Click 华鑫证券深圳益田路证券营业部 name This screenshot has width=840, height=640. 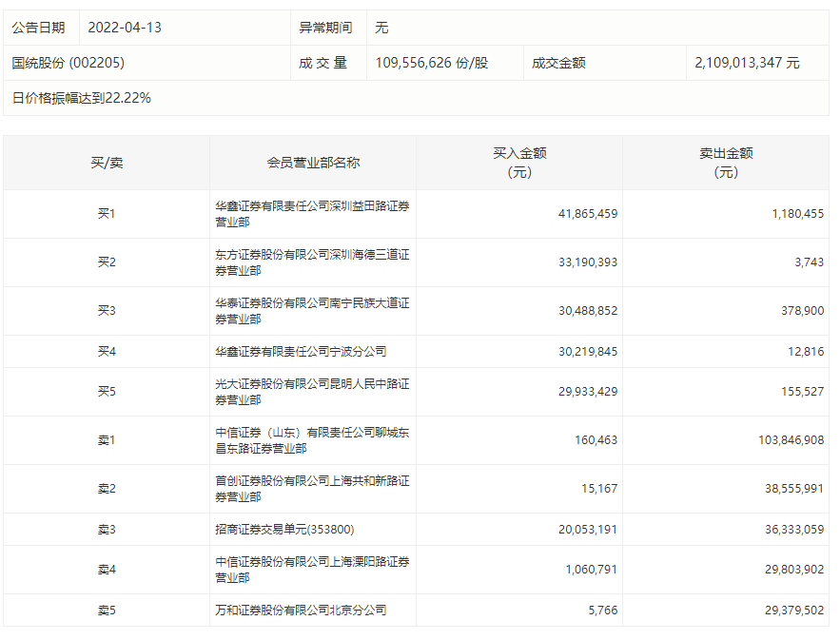(312, 213)
